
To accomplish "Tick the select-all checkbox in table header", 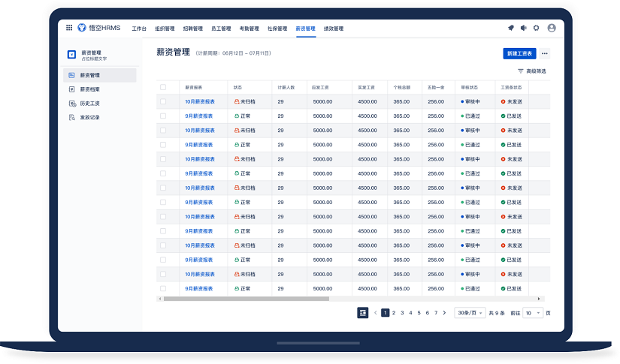I will (x=163, y=87).
